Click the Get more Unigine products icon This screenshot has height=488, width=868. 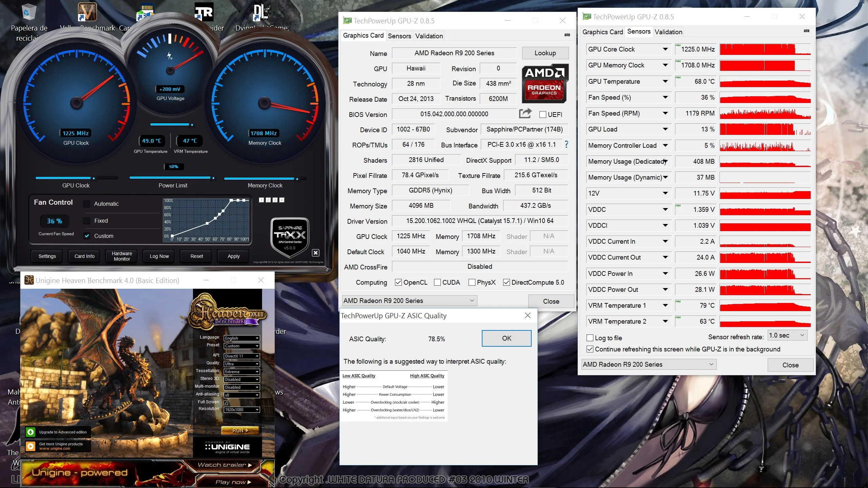pos(31,446)
